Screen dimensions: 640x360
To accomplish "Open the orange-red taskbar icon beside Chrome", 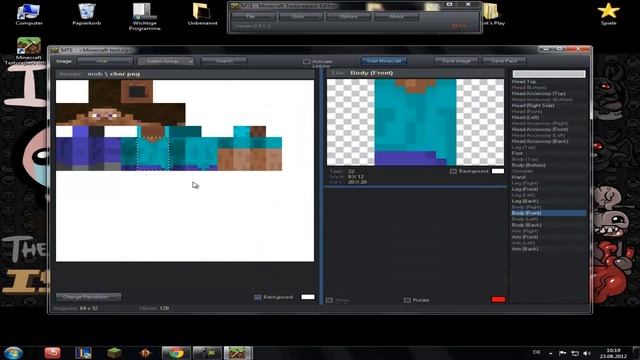I will pos(145,353).
